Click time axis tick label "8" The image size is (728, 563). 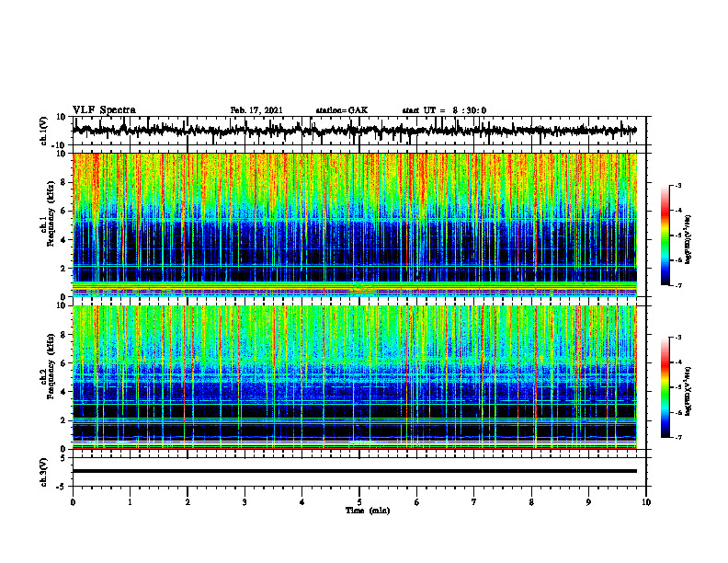[531, 502]
